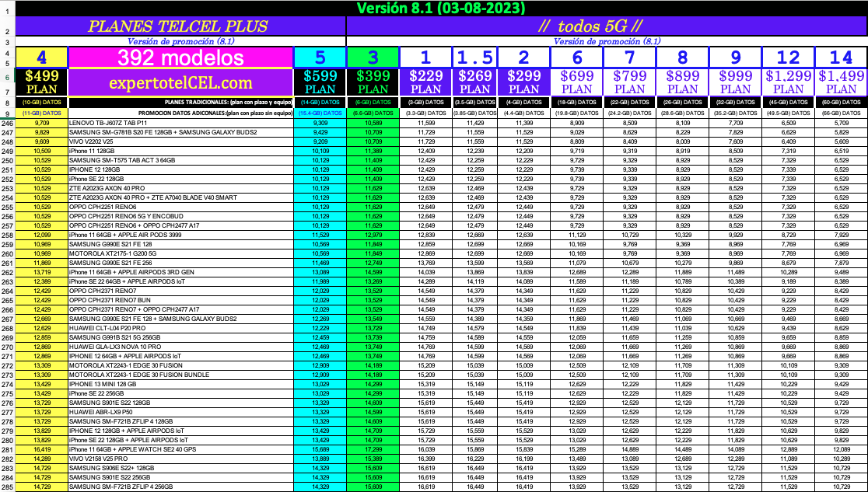
Task: Select the $499 PLAN header cell
Action: (42, 82)
